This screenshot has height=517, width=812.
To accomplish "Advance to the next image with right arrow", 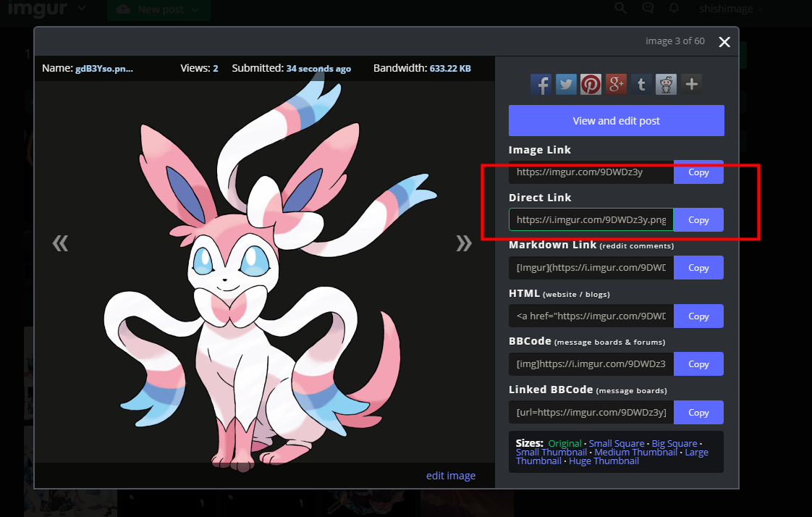I will click(x=464, y=243).
